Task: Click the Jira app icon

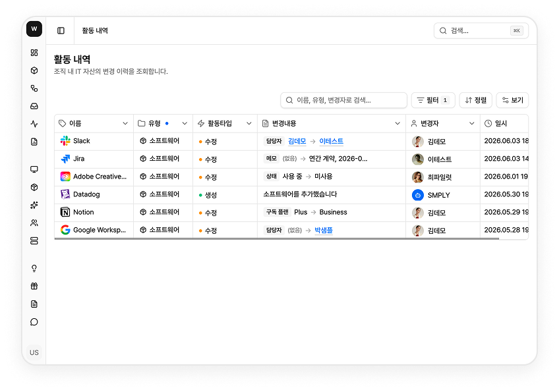Action: [65, 159]
